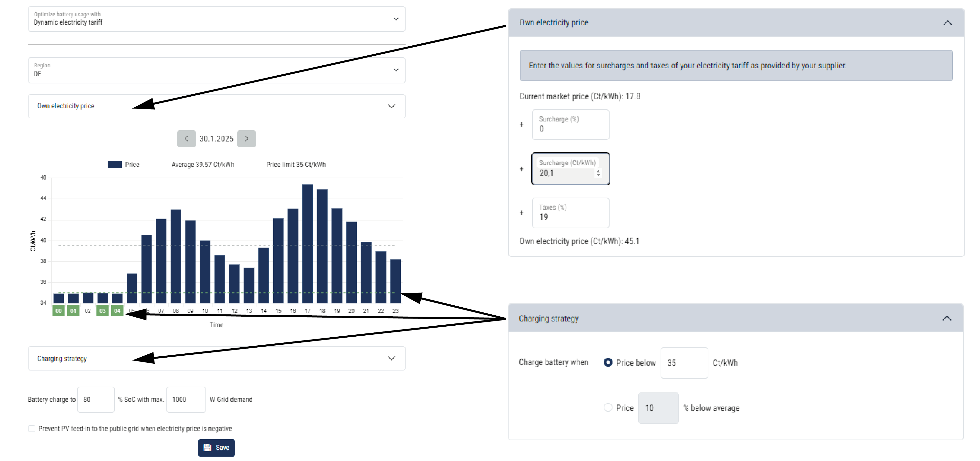Open the Region dropdown

click(x=216, y=70)
